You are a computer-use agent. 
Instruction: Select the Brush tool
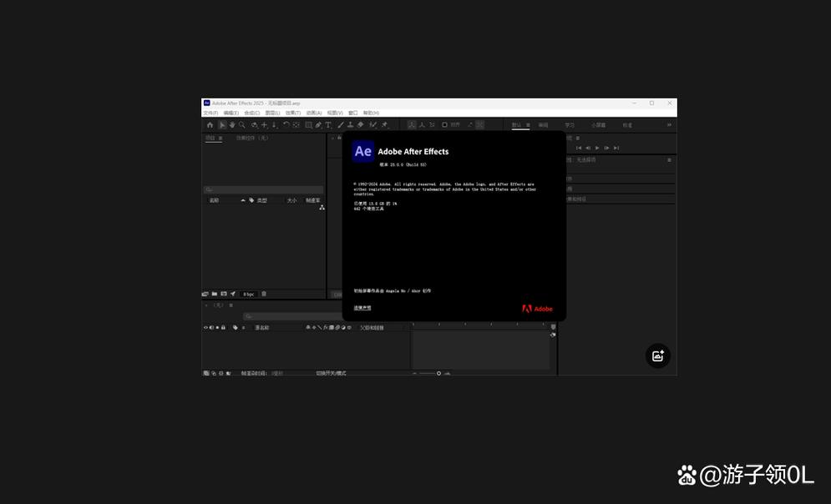tap(341, 125)
